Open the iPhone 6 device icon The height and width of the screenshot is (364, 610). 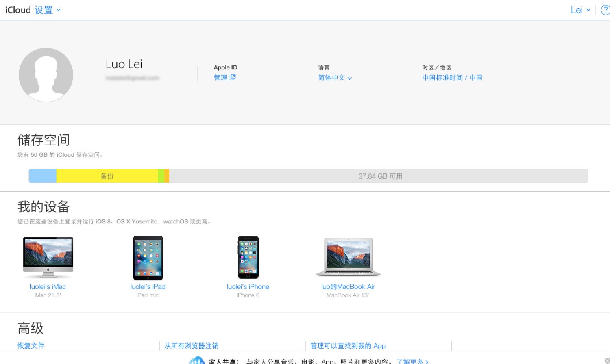point(248,257)
